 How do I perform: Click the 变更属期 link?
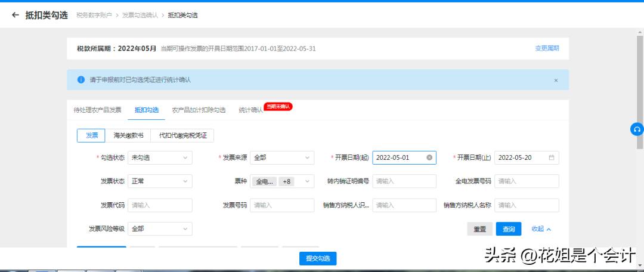[x=547, y=48]
